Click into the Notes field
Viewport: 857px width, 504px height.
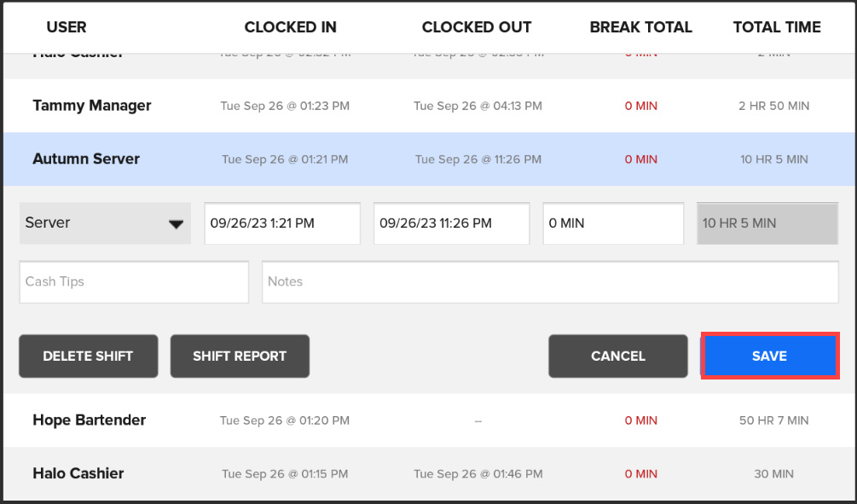(x=550, y=282)
